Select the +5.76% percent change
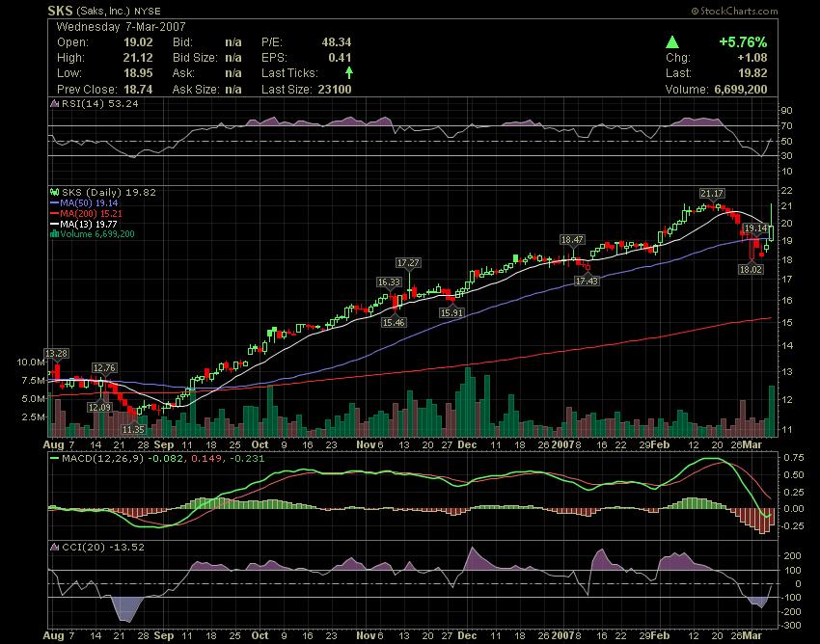 (x=743, y=42)
